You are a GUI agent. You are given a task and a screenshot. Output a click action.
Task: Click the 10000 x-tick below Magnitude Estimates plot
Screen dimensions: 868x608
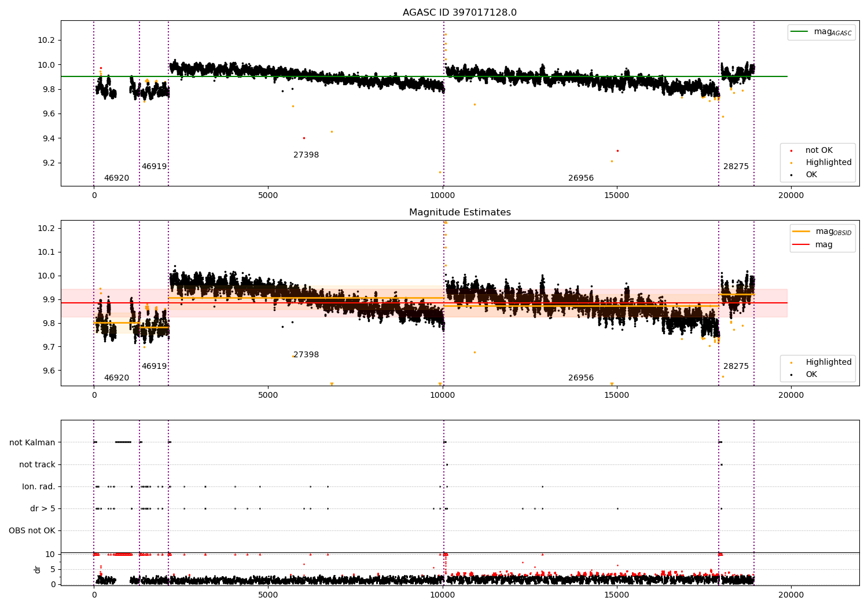[x=443, y=395]
